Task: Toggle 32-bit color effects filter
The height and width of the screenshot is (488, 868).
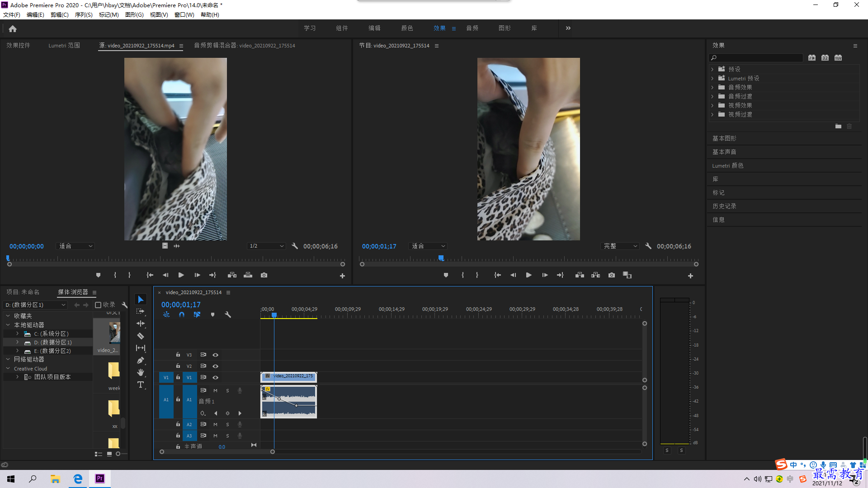Action: pyautogui.click(x=825, y=58)
